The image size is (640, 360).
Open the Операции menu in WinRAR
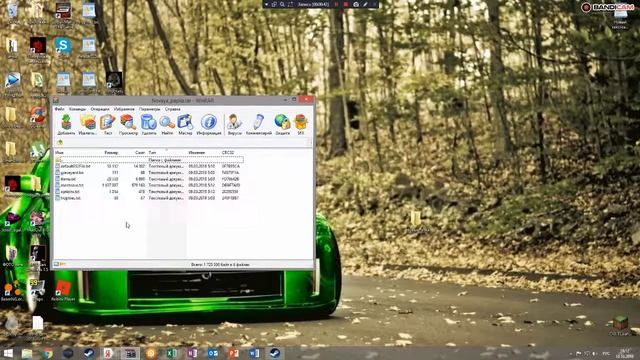pos(100,109)
